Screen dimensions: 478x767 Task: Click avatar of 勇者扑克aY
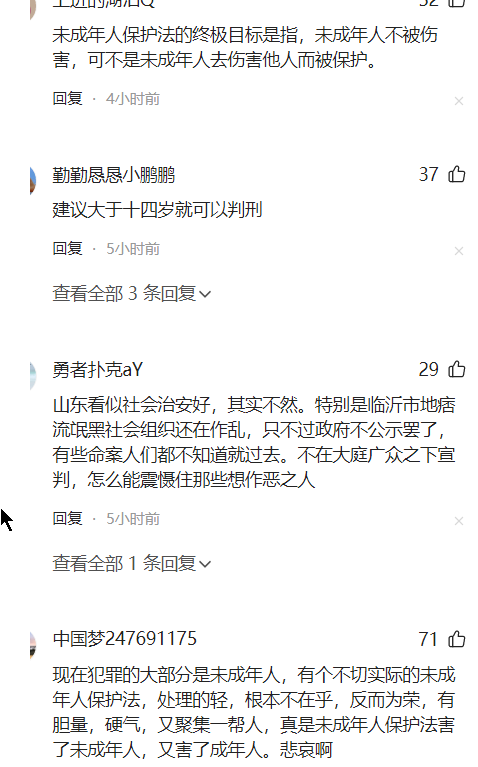coord(33,376)
